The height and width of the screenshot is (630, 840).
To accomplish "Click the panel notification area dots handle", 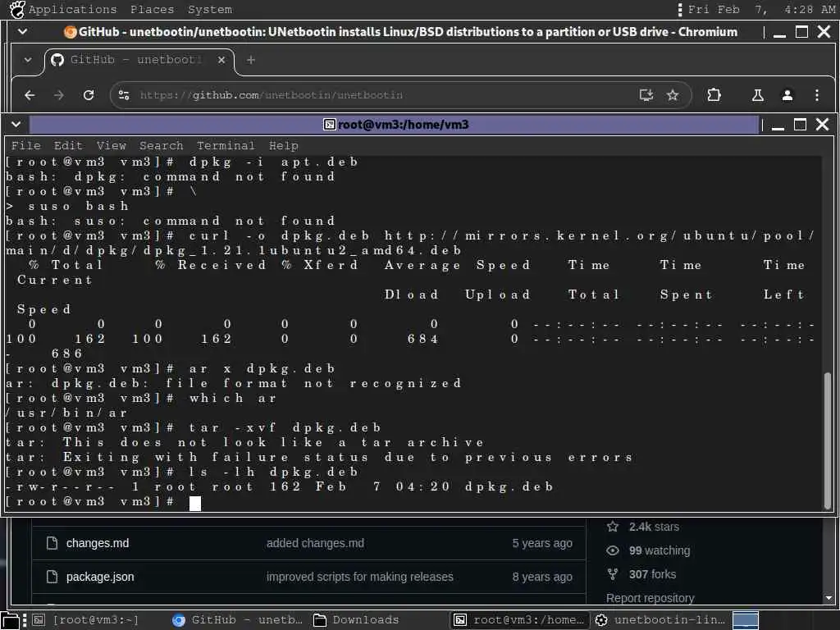I will [680, 9].
